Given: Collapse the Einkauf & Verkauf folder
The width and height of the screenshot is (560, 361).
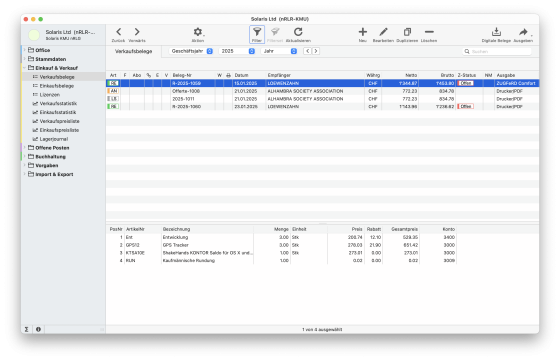Looking at the screenshot, I should (25, 68).
